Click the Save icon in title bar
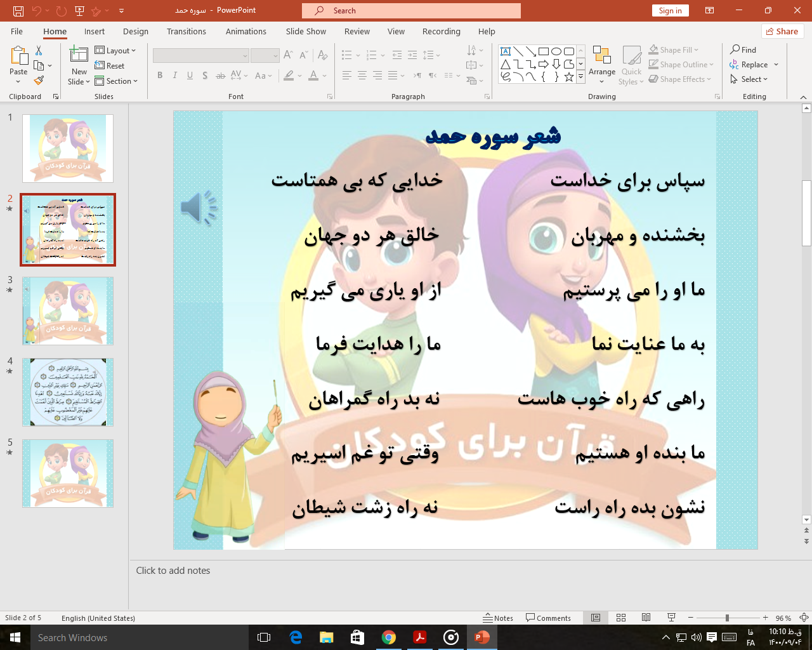 point(18,11)
